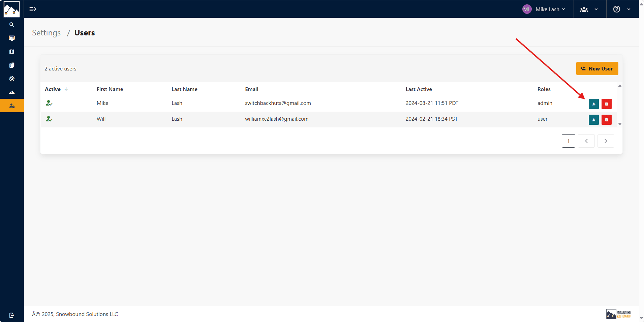Click the switchbackhuts@gmail.com email cell
The image size is (644, 322).
(278, 103)
